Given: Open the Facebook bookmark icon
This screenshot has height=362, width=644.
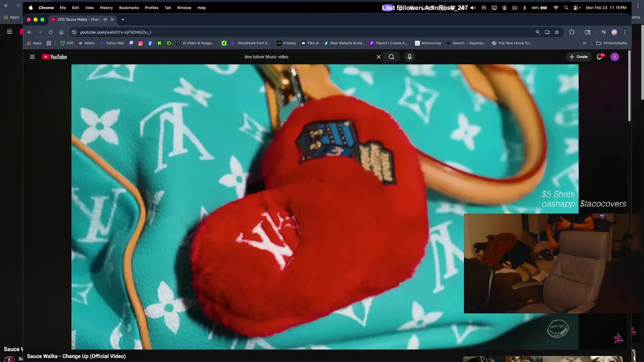Looking at the screenshot, I should point(150,43).
